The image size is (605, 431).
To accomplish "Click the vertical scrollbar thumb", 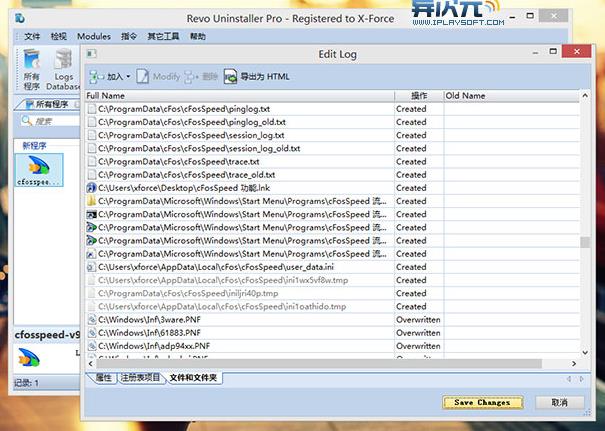I will coord(585,242).
